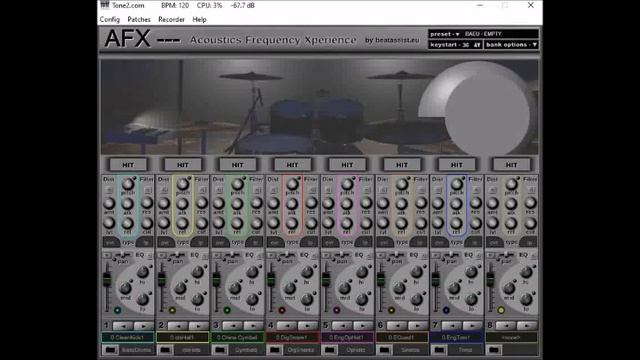Click next sample arrow on channel 1

(x=143, y=326)
